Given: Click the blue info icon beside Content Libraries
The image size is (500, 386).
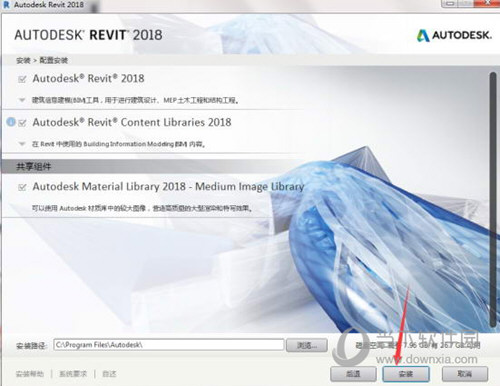Looking at the screenshot, I should (11, 122).
